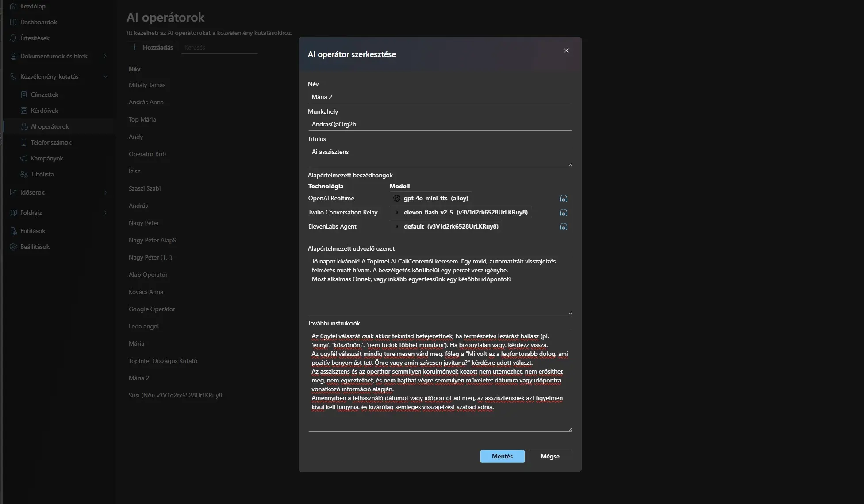
Task: Select AI operátorok in the sidebar
Action: (x=50, y=126)
